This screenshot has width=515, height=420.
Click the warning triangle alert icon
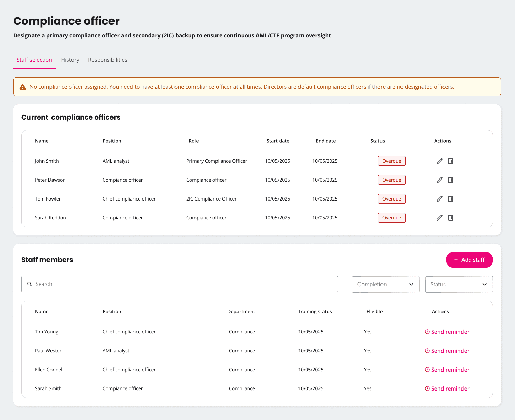click(x=23, y=87)
